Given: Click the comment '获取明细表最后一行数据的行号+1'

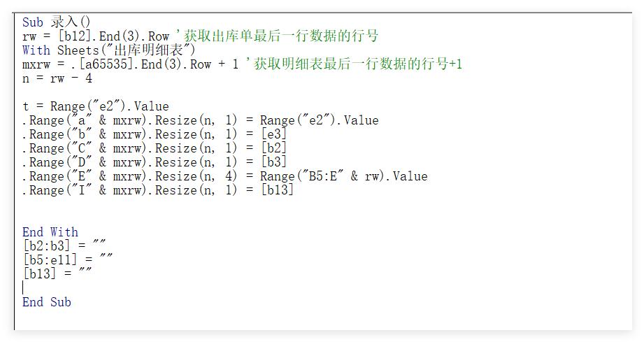Looking at the screenshot, I should pos(358,64).
